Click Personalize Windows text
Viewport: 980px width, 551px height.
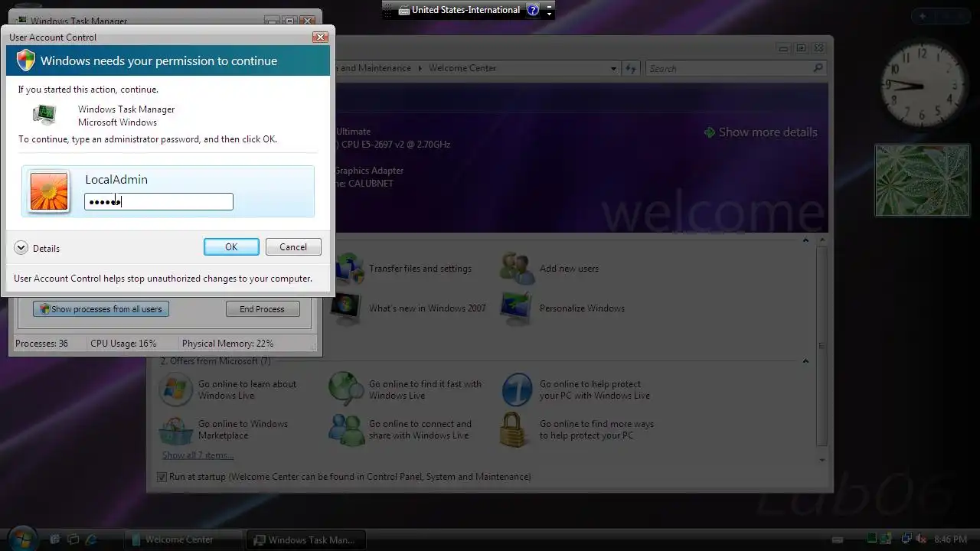click(x=582, y=308)
